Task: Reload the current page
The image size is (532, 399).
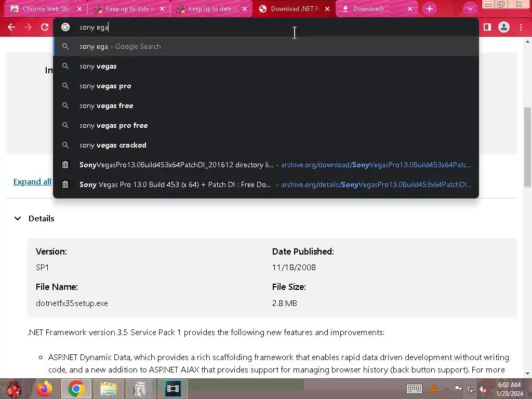Action: (45, 27)
